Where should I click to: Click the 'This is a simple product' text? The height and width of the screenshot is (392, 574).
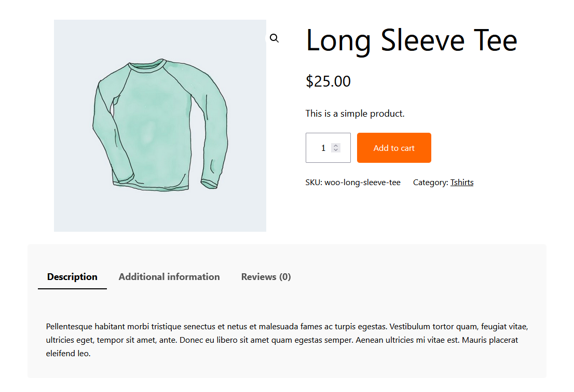pyautogui.click(x=355, y=113)
